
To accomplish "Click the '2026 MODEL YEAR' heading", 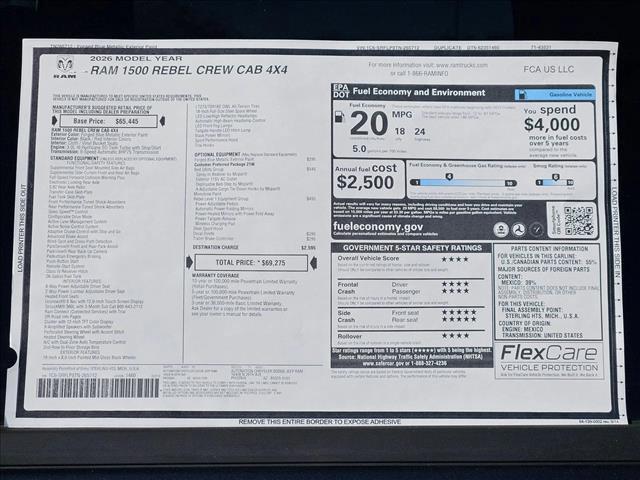I will coord(136,59).
